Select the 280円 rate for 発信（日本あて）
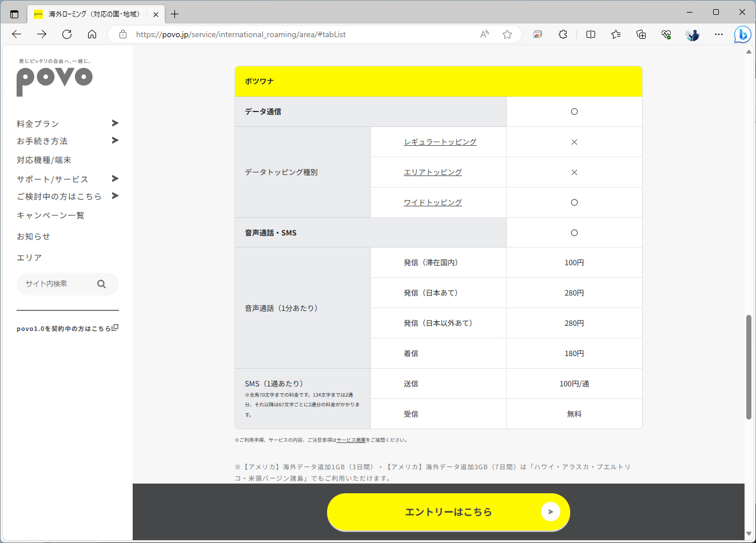 point(574,293)
